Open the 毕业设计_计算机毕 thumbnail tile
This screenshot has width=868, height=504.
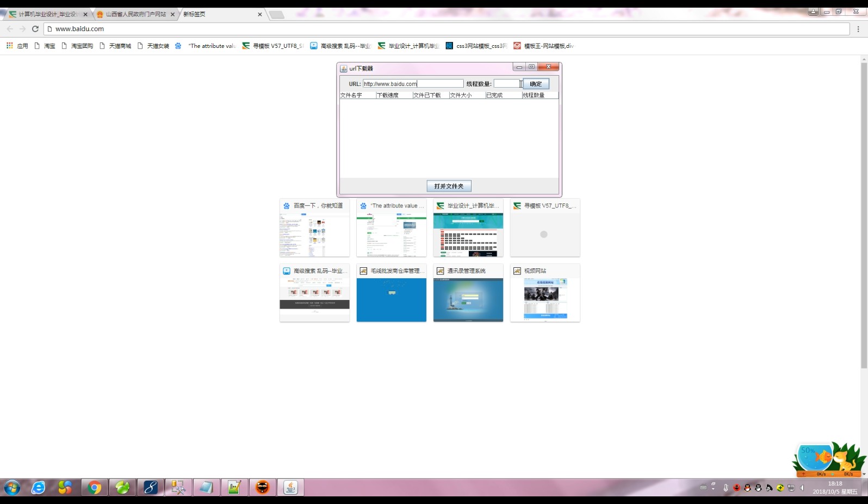pos(468,228)
